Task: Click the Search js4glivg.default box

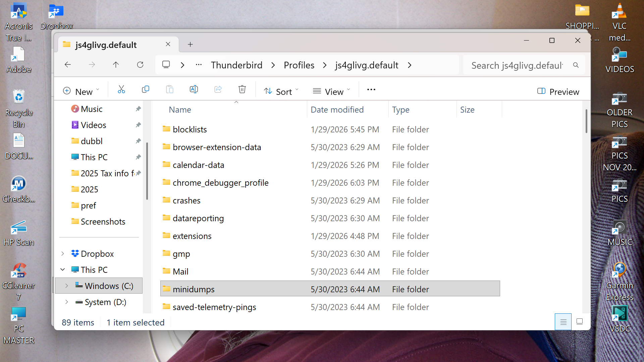Action: [x=517, y=65]
